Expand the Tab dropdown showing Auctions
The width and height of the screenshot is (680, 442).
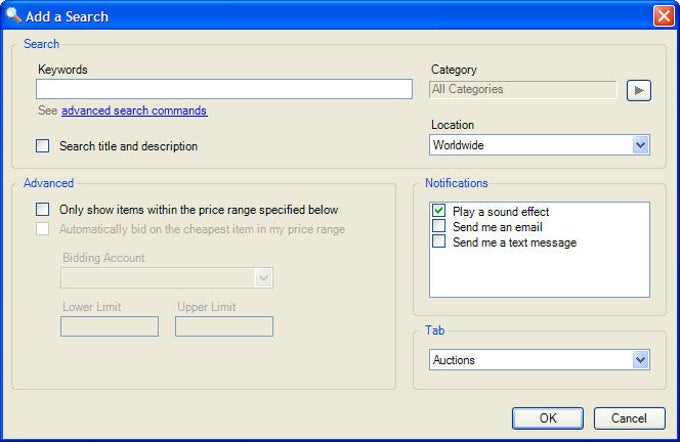point(640,360)
